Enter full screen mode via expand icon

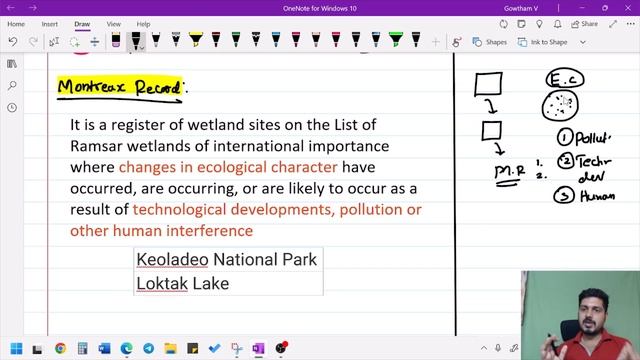pyautogui.click(x=613, y=24)
